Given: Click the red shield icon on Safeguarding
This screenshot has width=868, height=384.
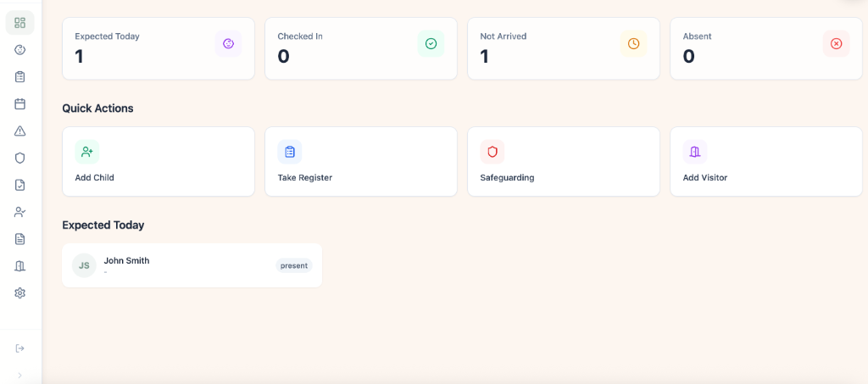Looking at the screenshot, I should 492,152.
